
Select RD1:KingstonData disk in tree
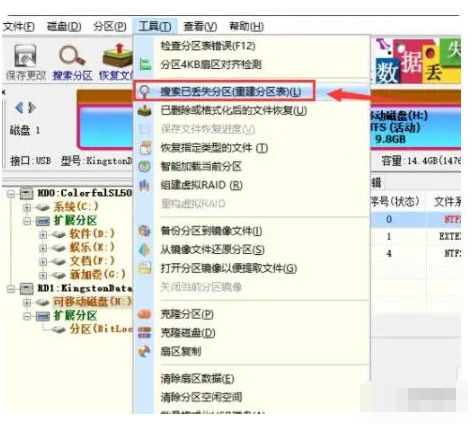pos(84,288)
